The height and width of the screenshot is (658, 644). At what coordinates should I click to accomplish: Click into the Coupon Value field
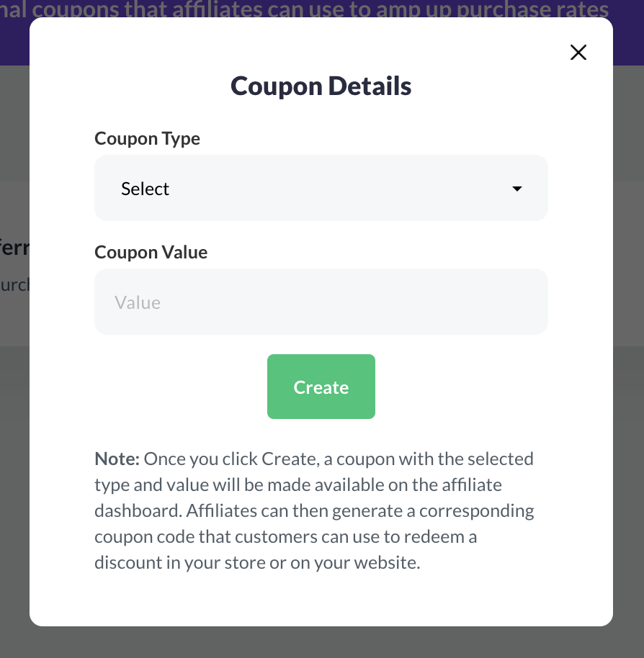pos(321,302)
